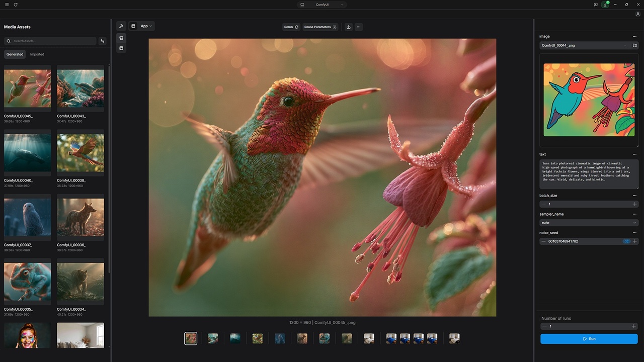Select the ComfyUI_00035_ chameleon thumbnail
This screenshot has width=644, height=362.
27,282
